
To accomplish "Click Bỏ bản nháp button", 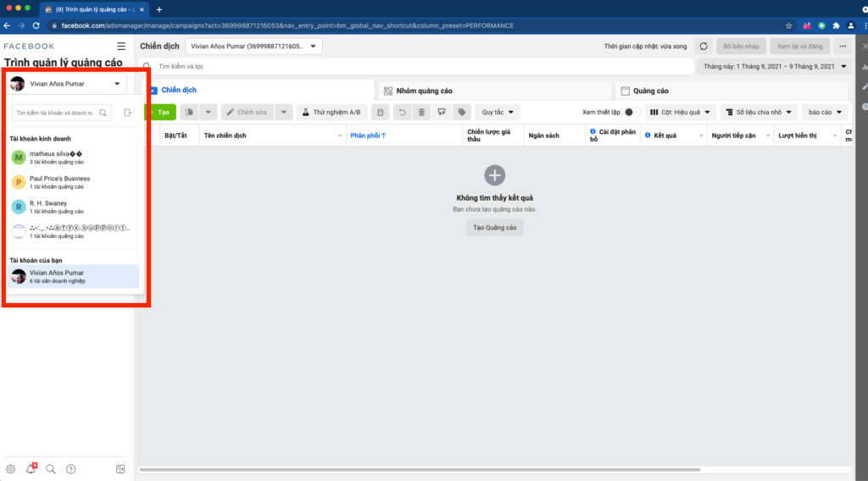I will point(741,47).
